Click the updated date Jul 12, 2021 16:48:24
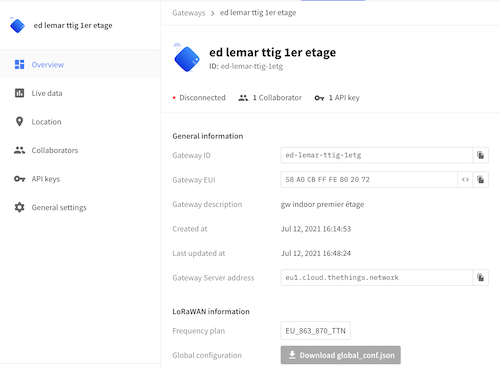500x369 pixels. (x=316, y=253)
